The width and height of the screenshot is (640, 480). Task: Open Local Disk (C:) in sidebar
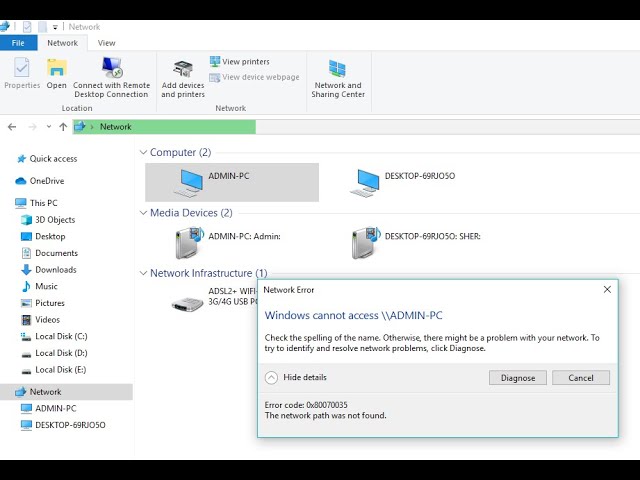point(54,337)
